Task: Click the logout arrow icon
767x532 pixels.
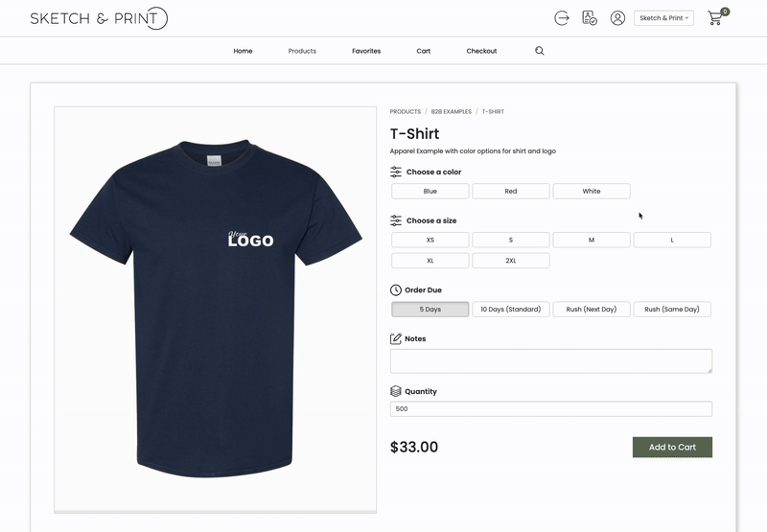Action: pos(562,18)
